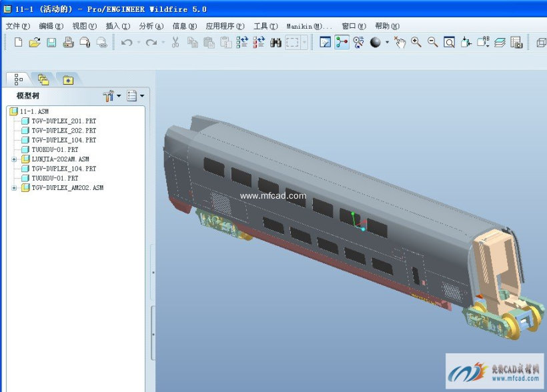This screenshot has width=547, height=392.
Task: Open the Layers stack icon
Action: (500, 43)
